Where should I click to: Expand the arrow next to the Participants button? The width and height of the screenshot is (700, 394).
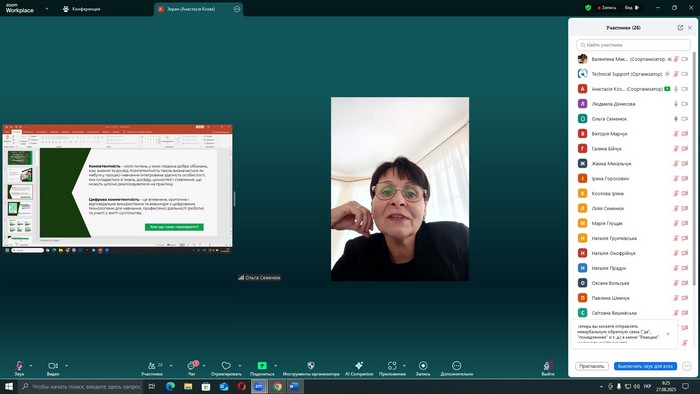click(x=171, y=365)
